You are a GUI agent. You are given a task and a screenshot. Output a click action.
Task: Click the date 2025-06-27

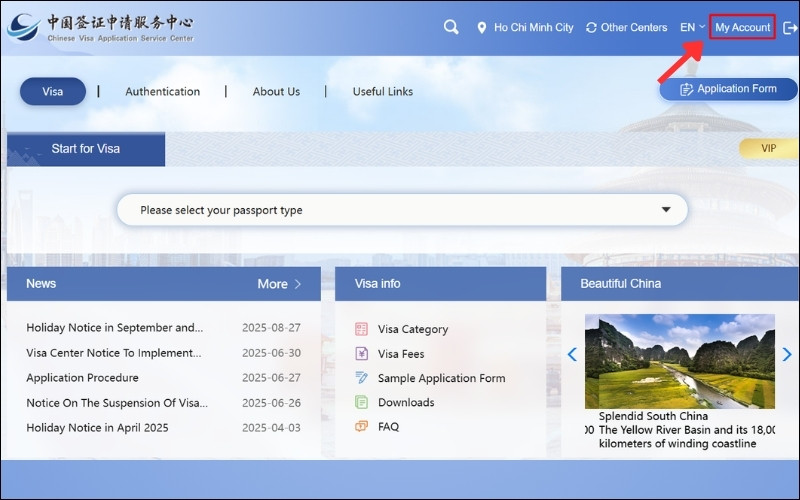[271, 378]
